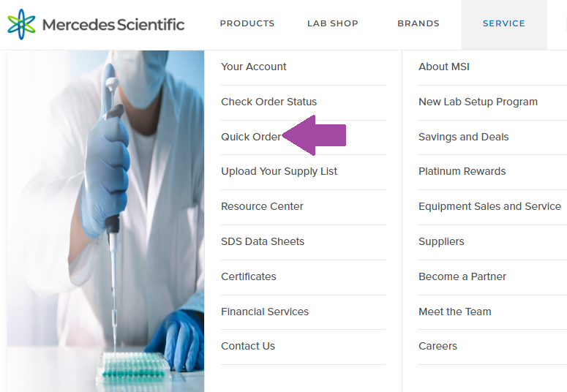Click the Quick Order link
567x392 pixels.
coord(251,137)
